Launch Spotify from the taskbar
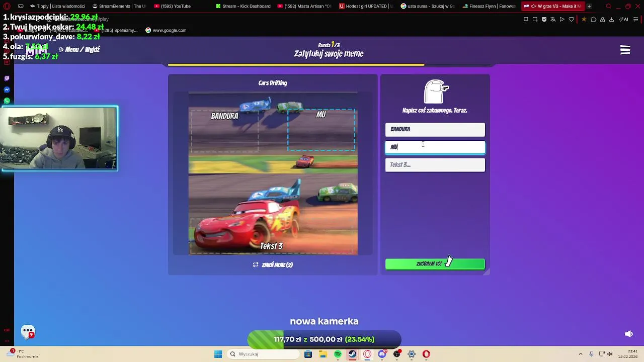The width and height of the screenshot is (644, 362). [338, 354]
